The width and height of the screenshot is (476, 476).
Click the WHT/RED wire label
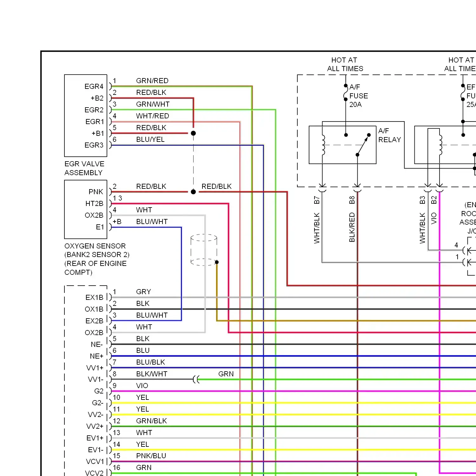click(x=152, y=116)
